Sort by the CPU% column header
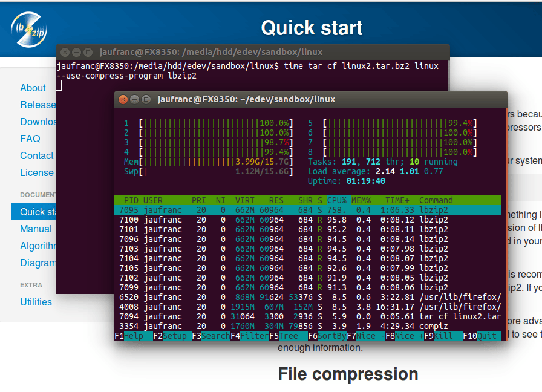Screen dimensions: 542x392 [337, 200]
